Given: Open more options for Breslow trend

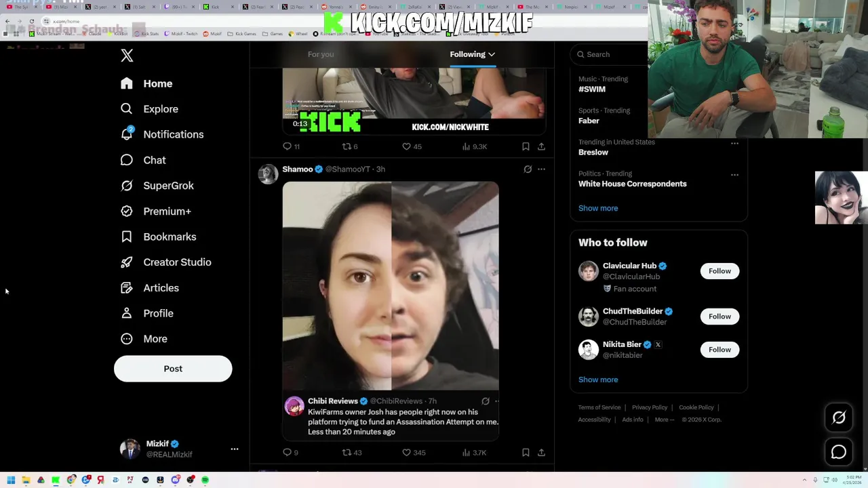Looking at the screenshot, I should click(x=734, y=143).
